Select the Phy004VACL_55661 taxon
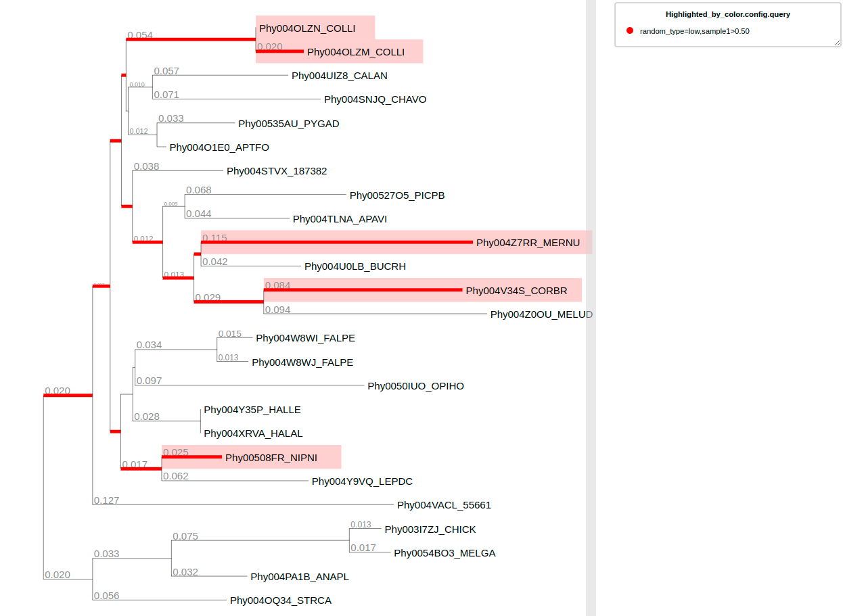Viewport: 843px width, 616px height. tap(445, 504)
